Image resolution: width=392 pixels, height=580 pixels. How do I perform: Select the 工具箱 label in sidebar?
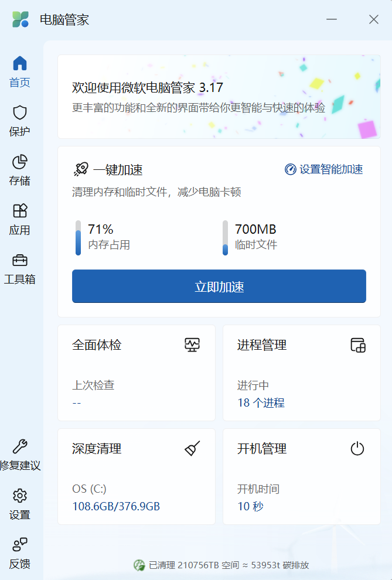(x=19, y=279)
